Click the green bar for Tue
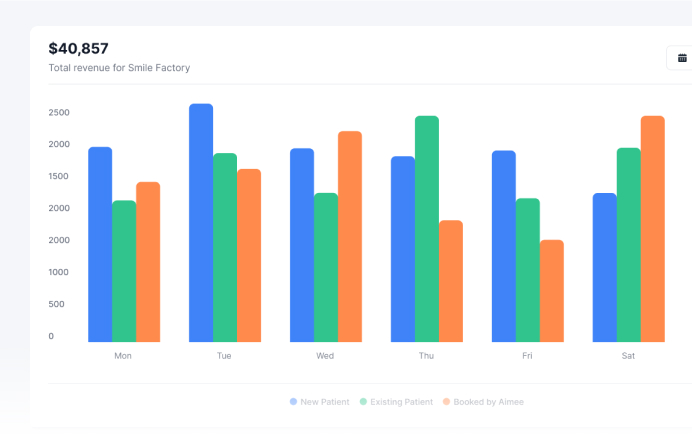Screen dimensions: 692x441 click(225, 248)
